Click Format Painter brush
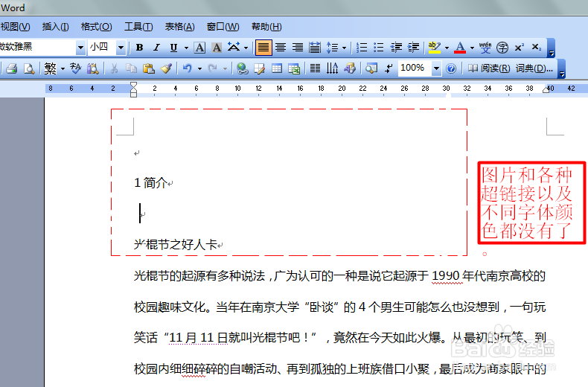588x387 pixels. coord(166,68)
